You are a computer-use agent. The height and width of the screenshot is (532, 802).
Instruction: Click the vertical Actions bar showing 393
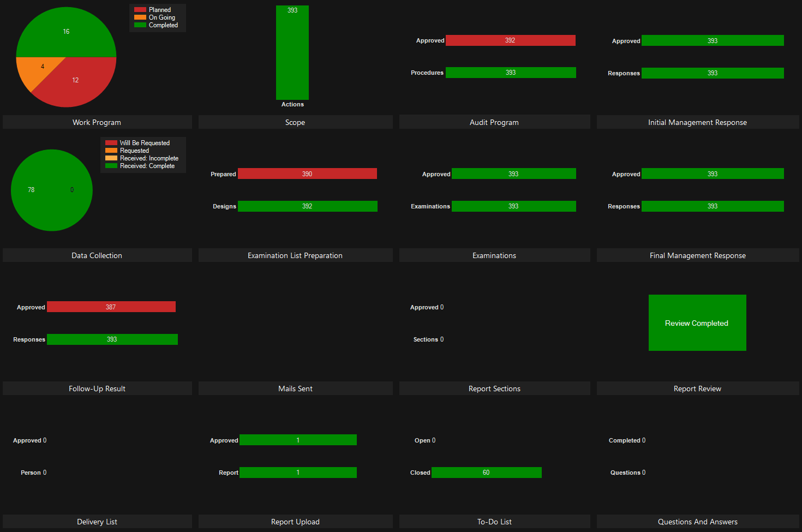click(x=292, y=53)
